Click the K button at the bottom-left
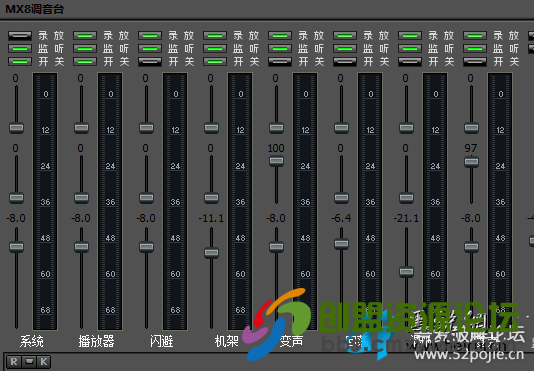Screen dimensions: 534x371 click(44, 361)
